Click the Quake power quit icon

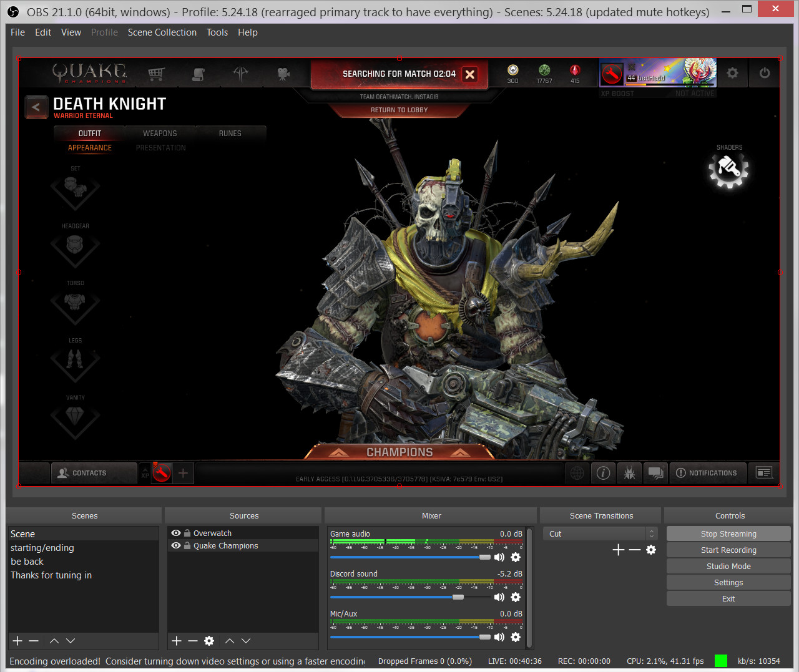tap(765, 73)
